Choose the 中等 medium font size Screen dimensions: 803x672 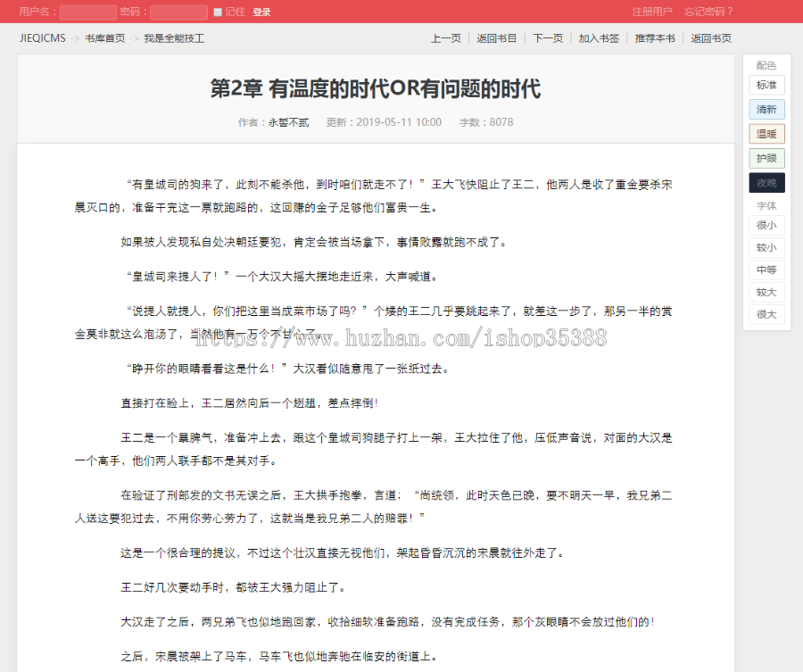coord(766,270)
